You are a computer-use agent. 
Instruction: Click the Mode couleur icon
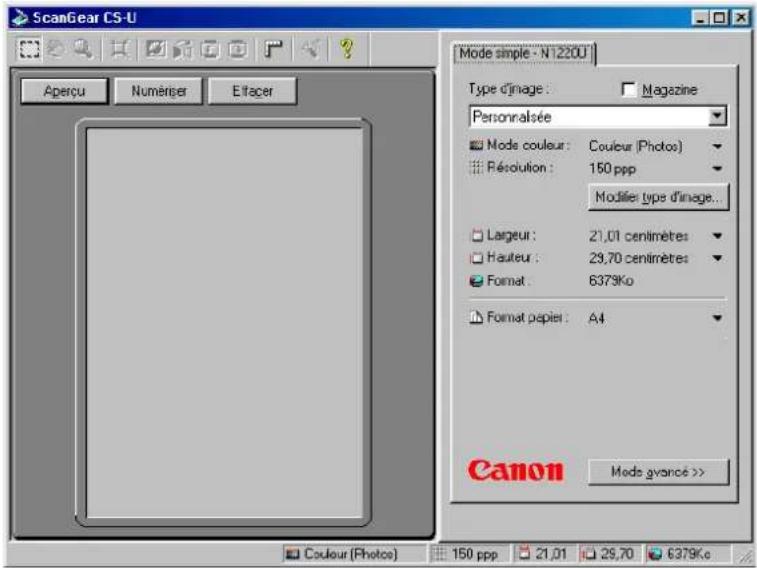[x=476, y=145]
